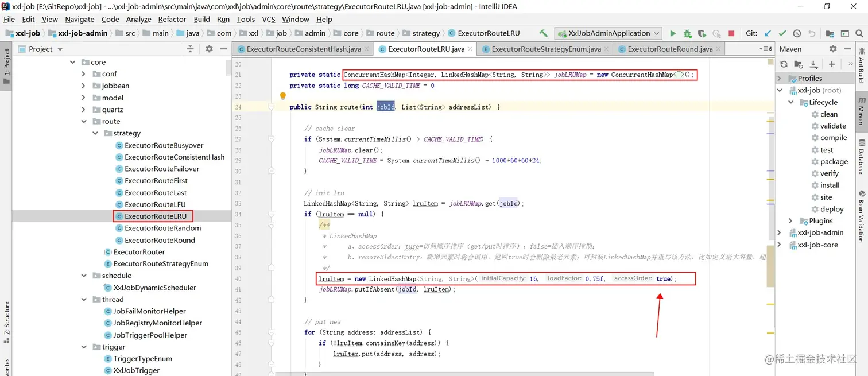The image size is (868, 376).
Task: Open the Build menu
Action: pos(202,19)
